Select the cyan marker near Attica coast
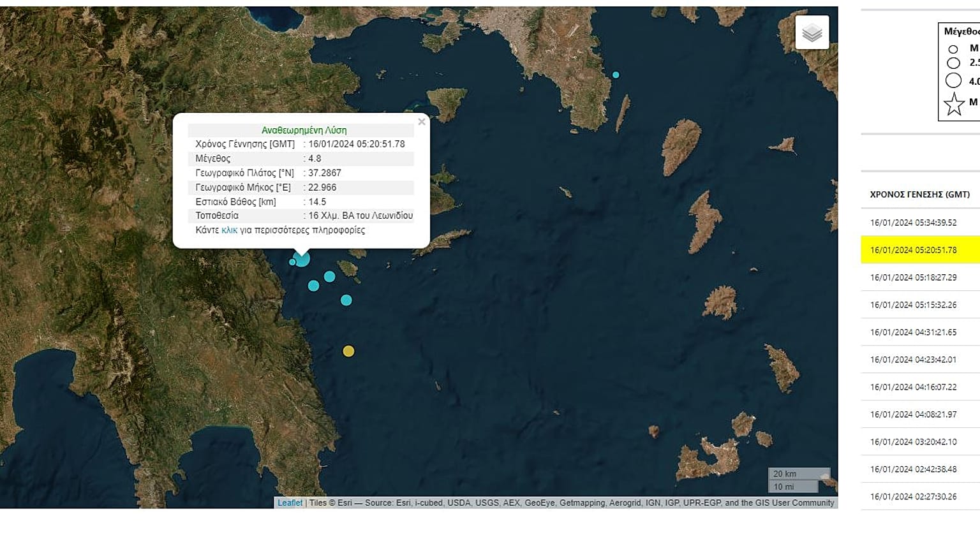The image size is (980, 551). click(x=616, y=75)
